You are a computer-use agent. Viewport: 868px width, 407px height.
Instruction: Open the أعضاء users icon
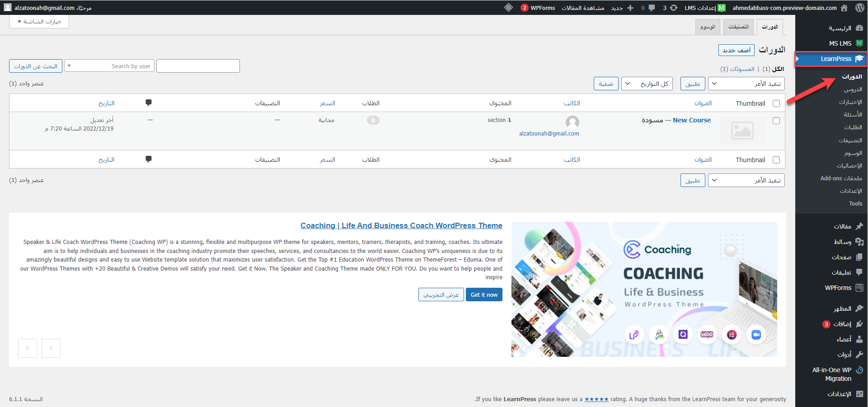[x=859, y=339]
